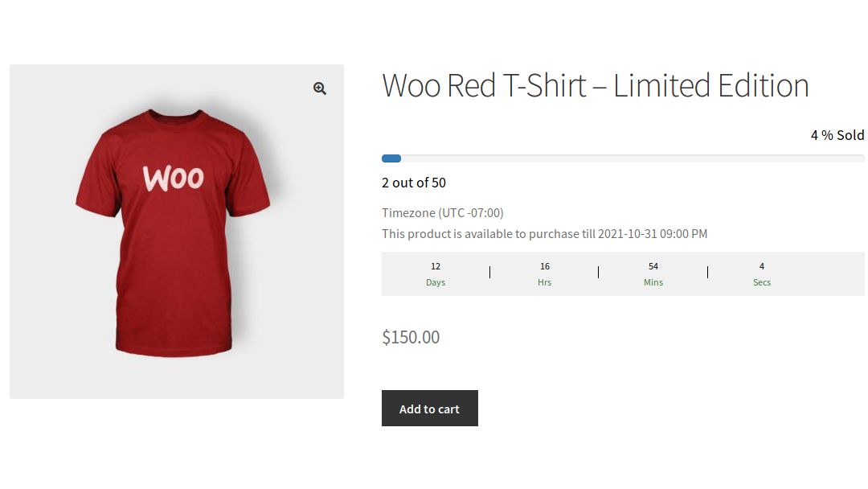
Task: Click the Days segment of the countdown timer
Action: pos(436,273)
